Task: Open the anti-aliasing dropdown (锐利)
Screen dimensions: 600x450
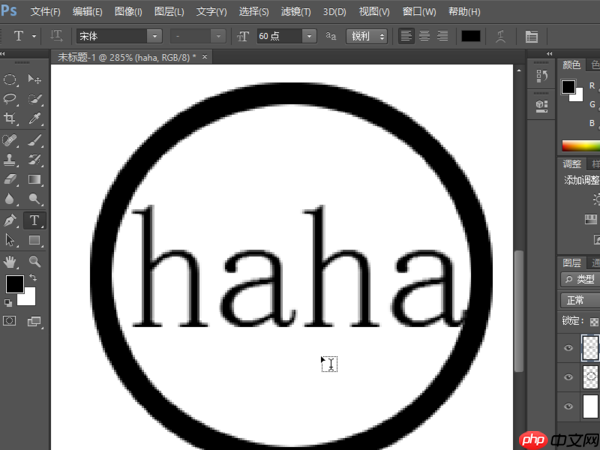Action: click(x=367, y=36)
